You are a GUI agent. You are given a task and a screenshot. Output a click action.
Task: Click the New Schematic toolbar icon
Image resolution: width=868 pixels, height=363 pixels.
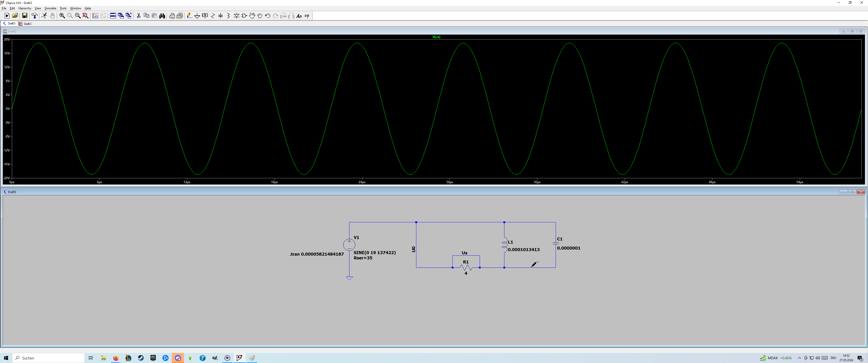point(7,16)
